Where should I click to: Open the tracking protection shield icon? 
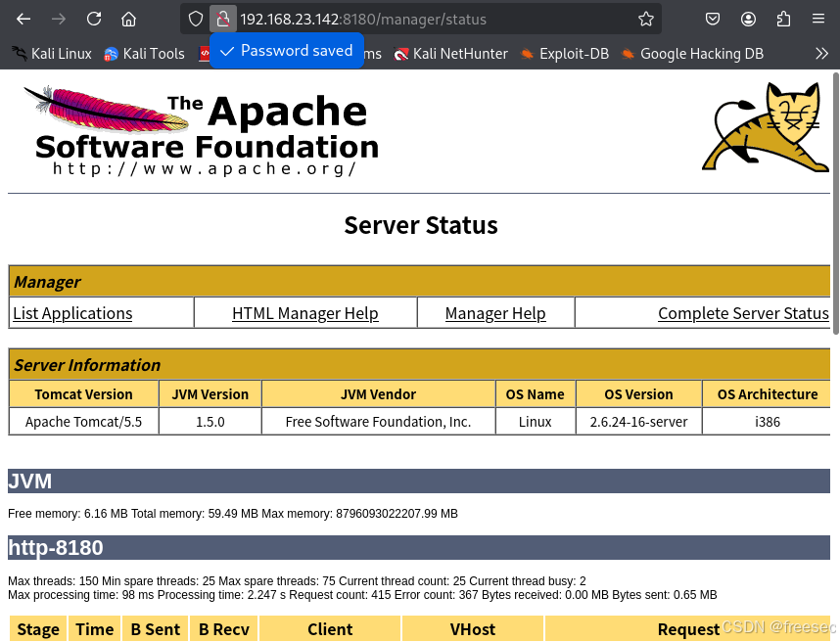196,20
